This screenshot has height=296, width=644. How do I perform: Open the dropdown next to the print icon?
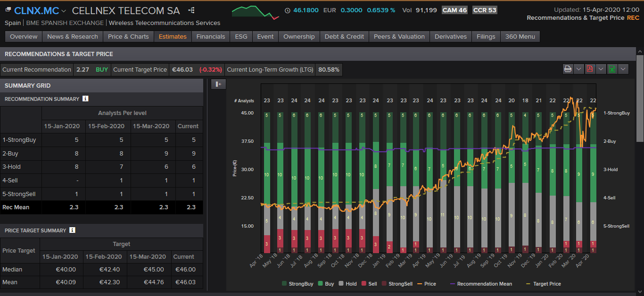pos(579,69)
